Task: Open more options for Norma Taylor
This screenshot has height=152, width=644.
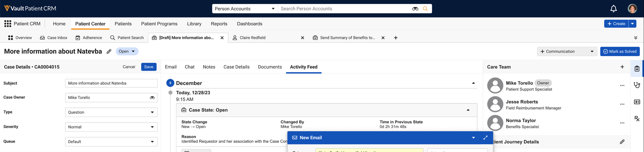Action: tap(622, 123)
